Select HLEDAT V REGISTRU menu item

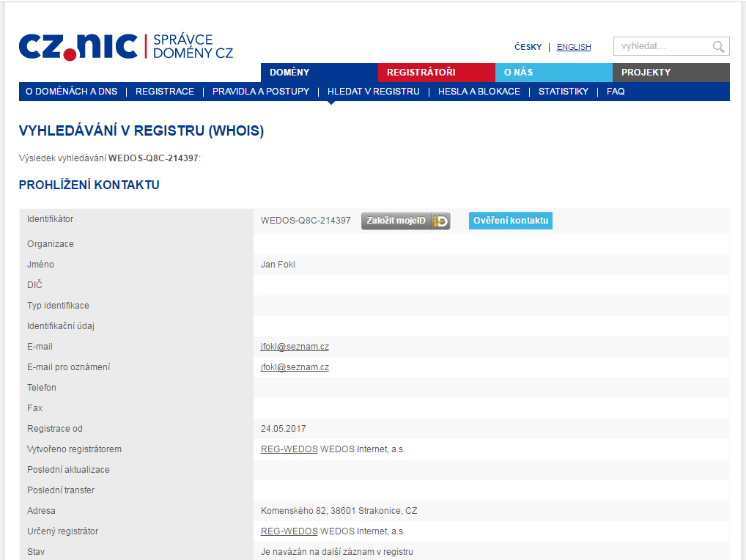tap(374, 92)
